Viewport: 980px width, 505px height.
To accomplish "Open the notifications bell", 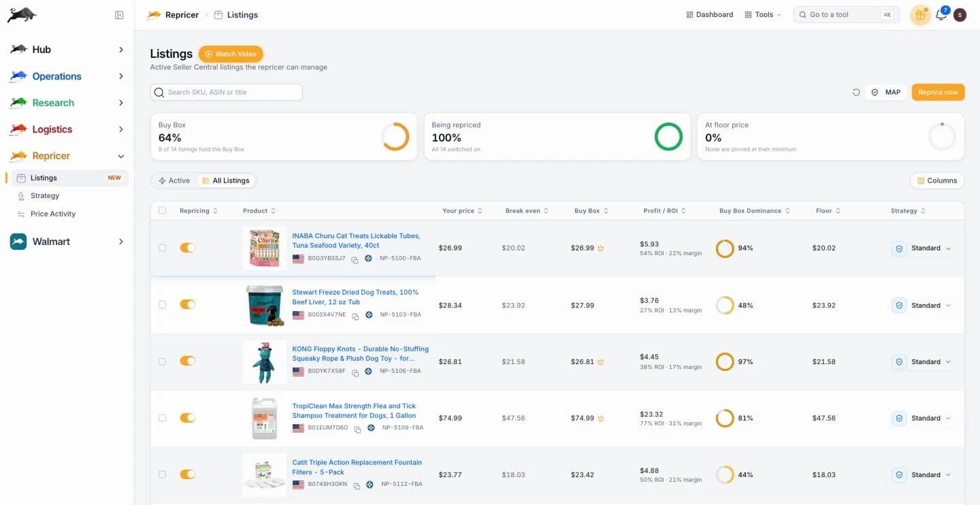I will [x=941, y=15].
